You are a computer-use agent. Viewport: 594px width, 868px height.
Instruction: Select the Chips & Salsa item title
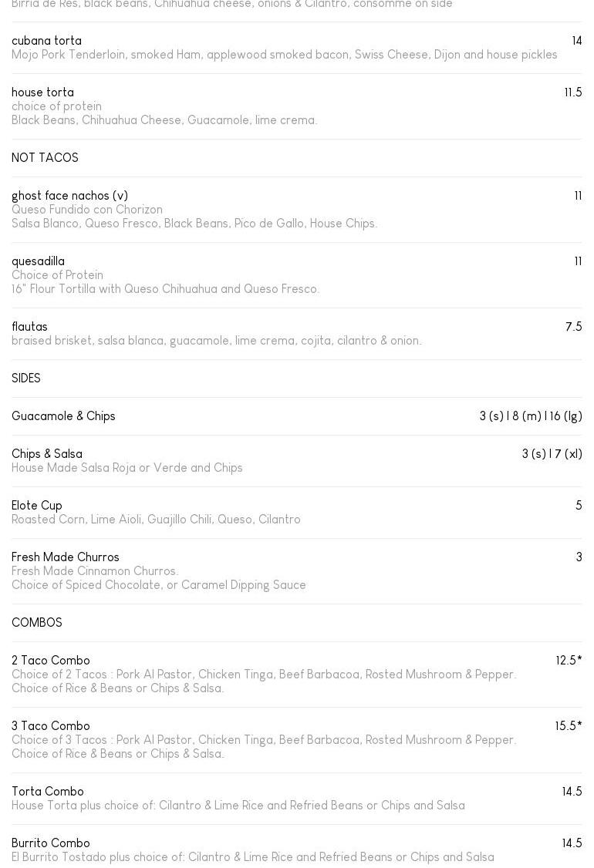coord(47,454)
